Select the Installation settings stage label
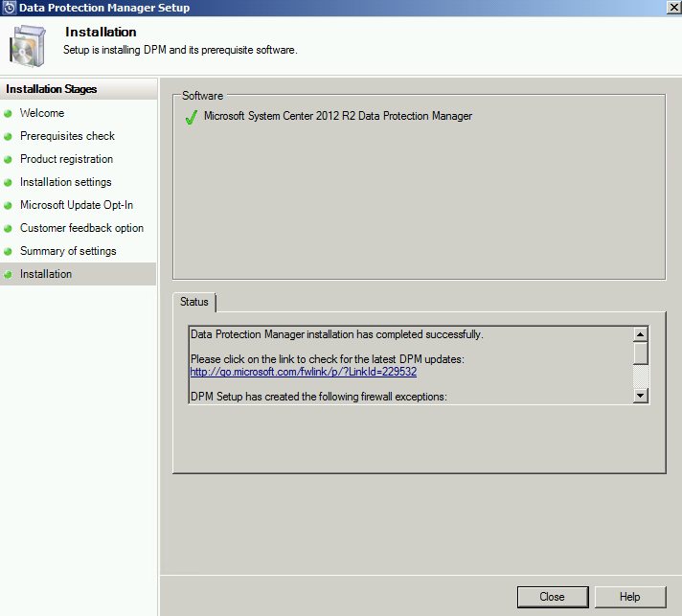This screenshot has height=616, width=682. pyautogui.click(x=66, y=182)
